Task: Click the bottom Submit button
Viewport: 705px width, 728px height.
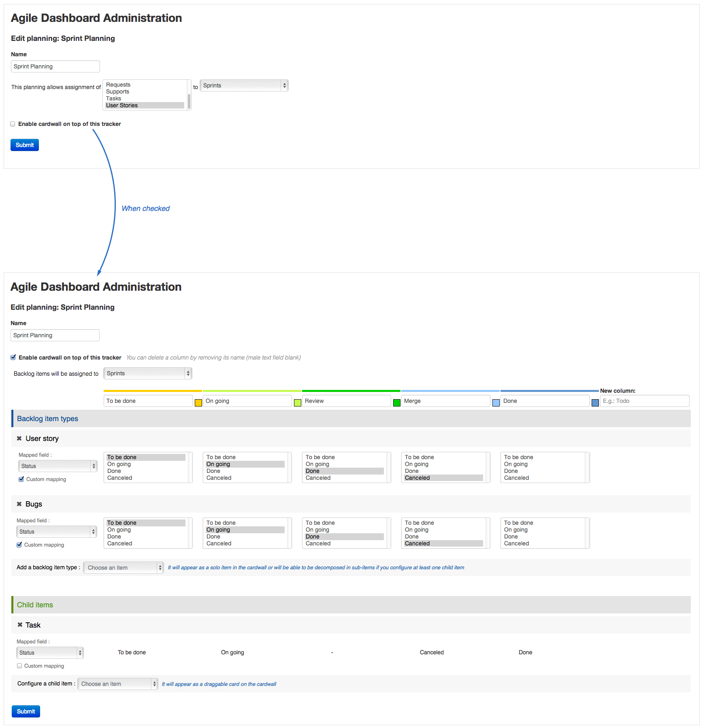Action: point(26,711)
